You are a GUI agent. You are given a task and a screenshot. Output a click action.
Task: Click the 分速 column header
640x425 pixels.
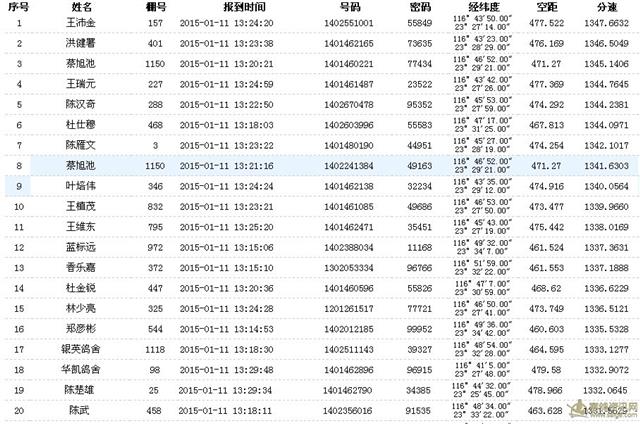point(607,7)
